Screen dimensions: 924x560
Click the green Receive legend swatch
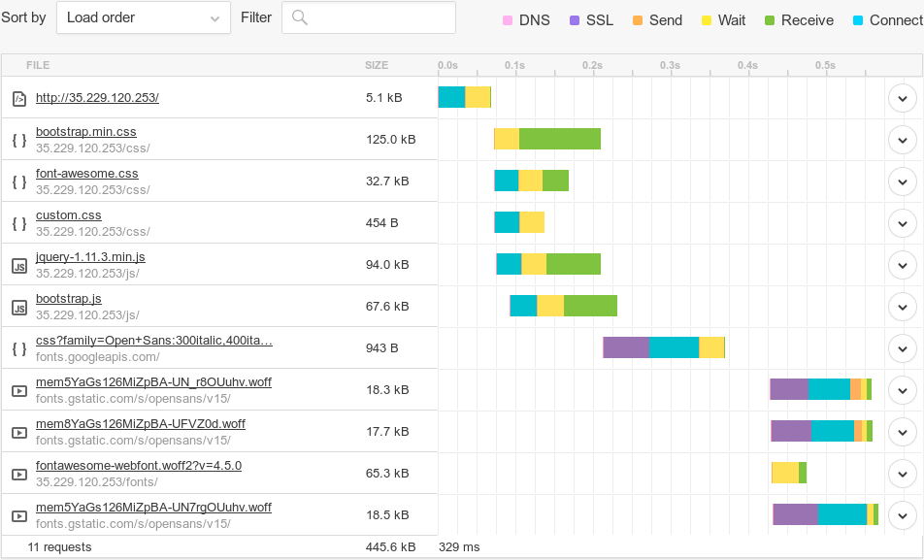pos(770,20)
